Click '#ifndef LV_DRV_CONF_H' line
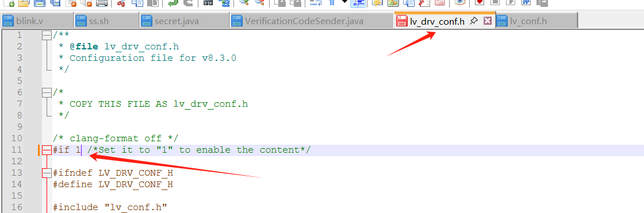The image size is (644, 213). coord(113,173)
